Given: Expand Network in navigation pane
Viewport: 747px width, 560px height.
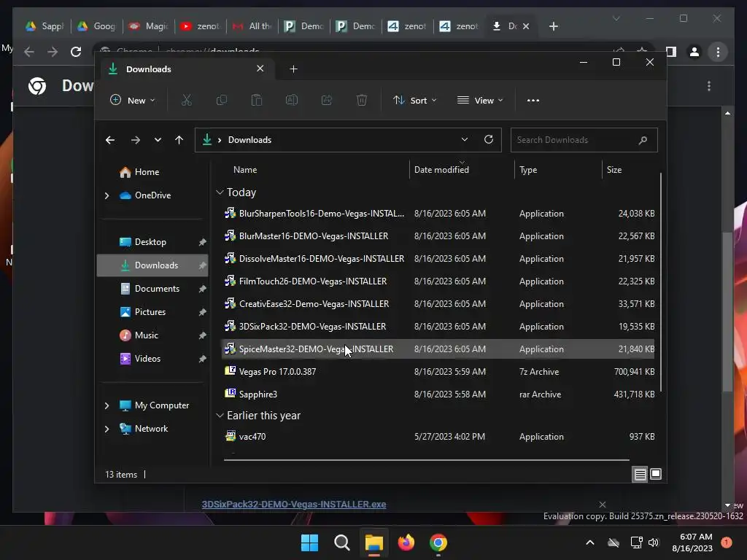Looking at the screenshot, I should [107, 429].
